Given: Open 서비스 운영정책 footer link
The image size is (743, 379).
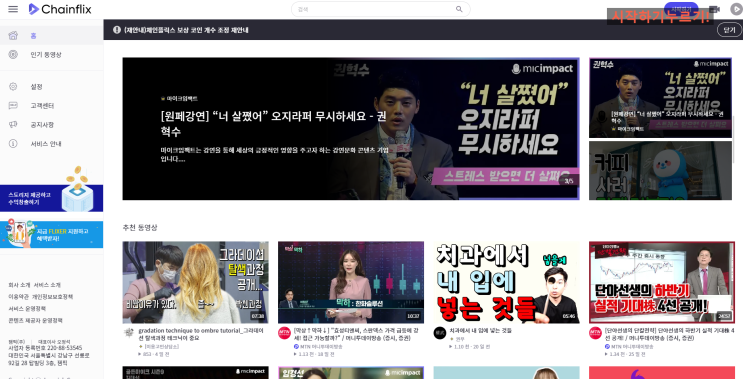Looking at the screenshot, I should pyautogui.click(x=27, y=308).
